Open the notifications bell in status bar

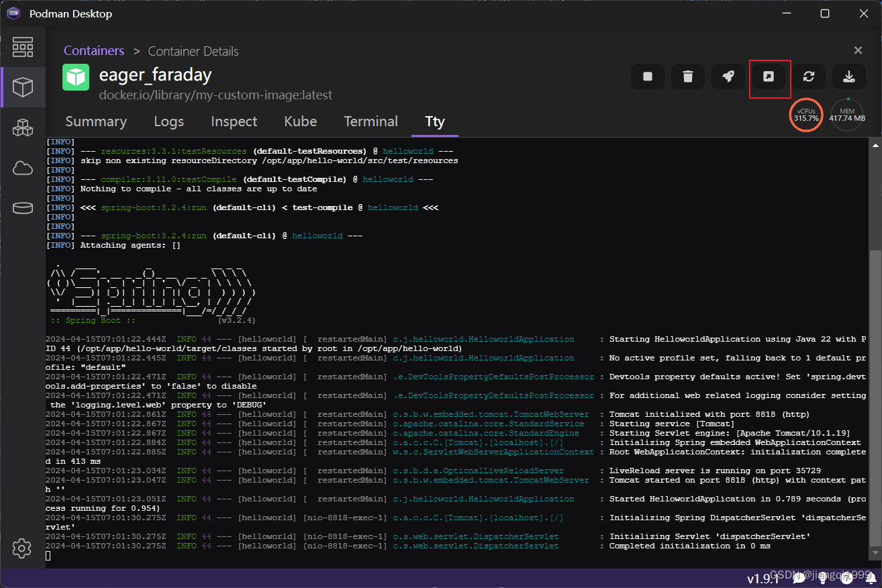(x=872, y=578)
